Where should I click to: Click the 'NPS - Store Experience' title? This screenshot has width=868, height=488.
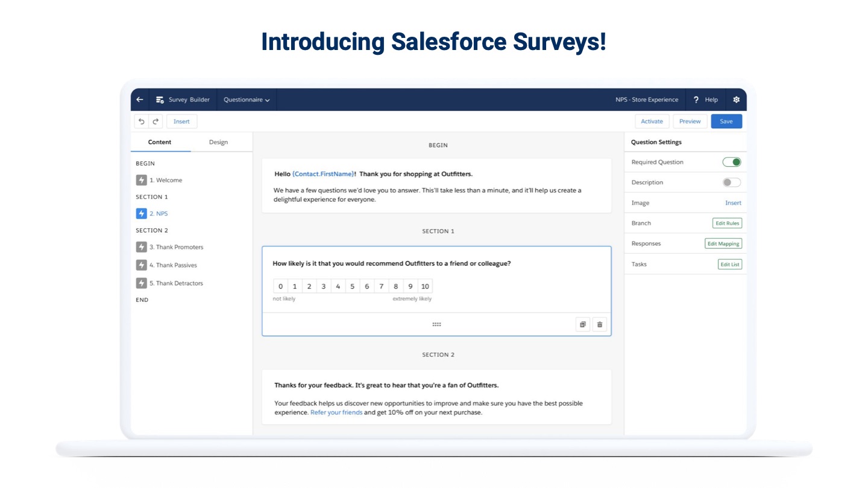point(647,100)
